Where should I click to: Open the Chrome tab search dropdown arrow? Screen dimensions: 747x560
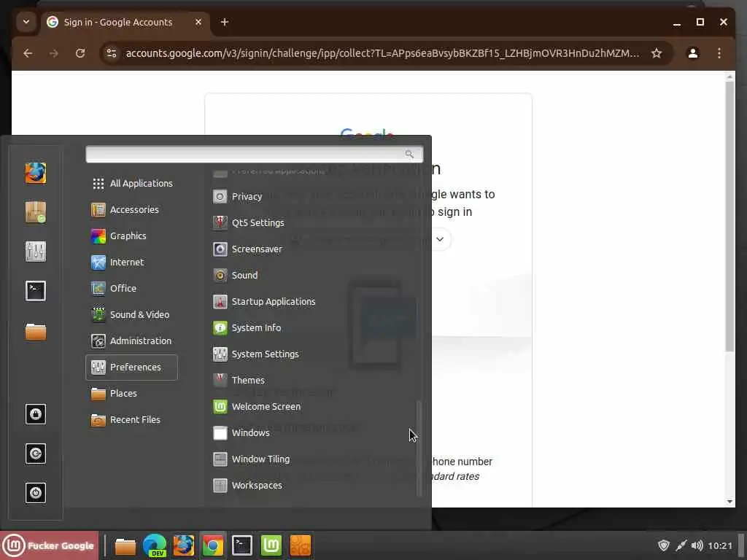pyautogui.click(x=26, y=22)
